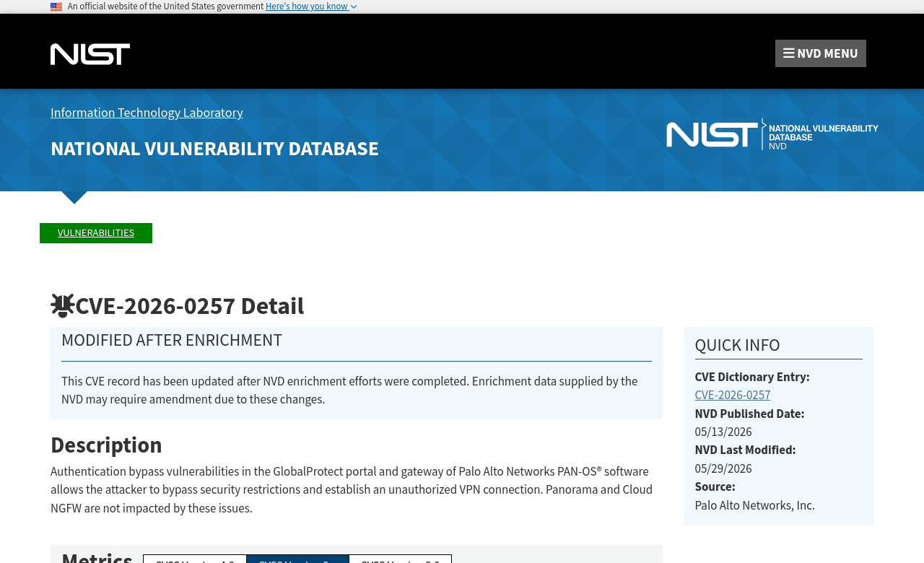The width and height of the screenshot is (924, 563).
Task: Click the enrichment notice paragraph text
Action: coord(349,390)
